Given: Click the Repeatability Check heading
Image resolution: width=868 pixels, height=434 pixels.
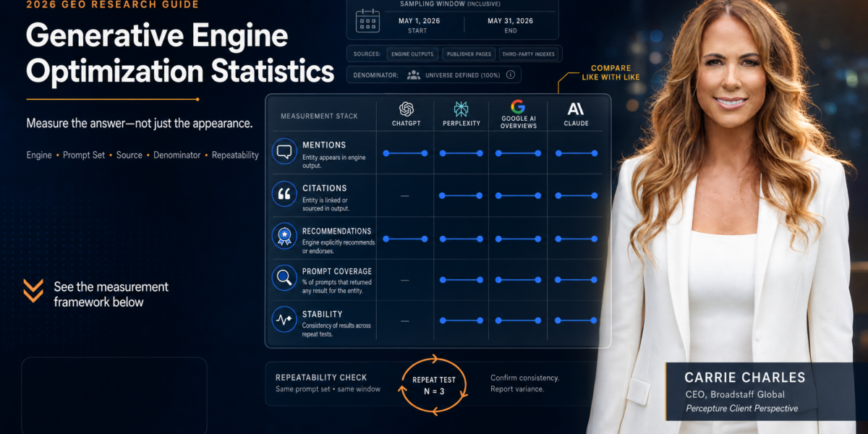Looking at the screenshot, I should pos(321,377).
